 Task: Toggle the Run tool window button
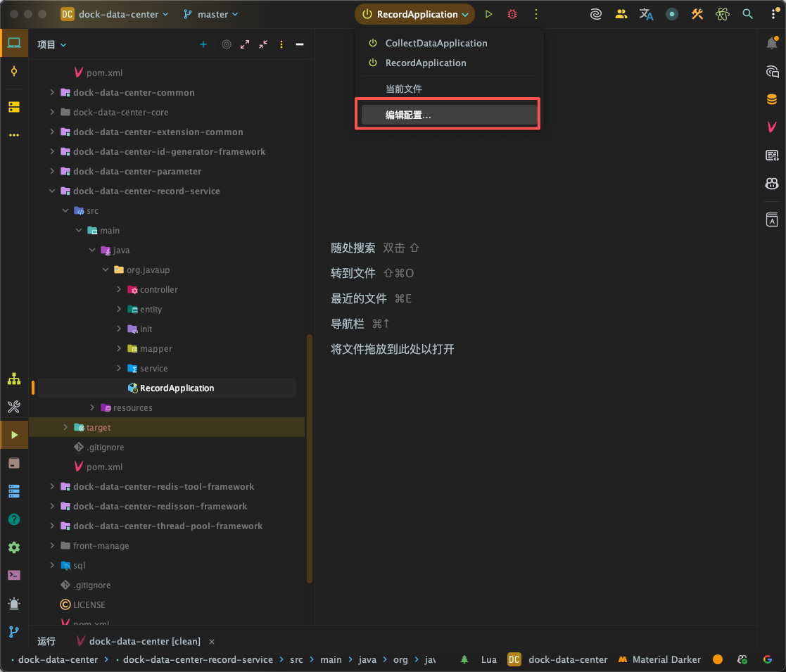pos(14,435)
